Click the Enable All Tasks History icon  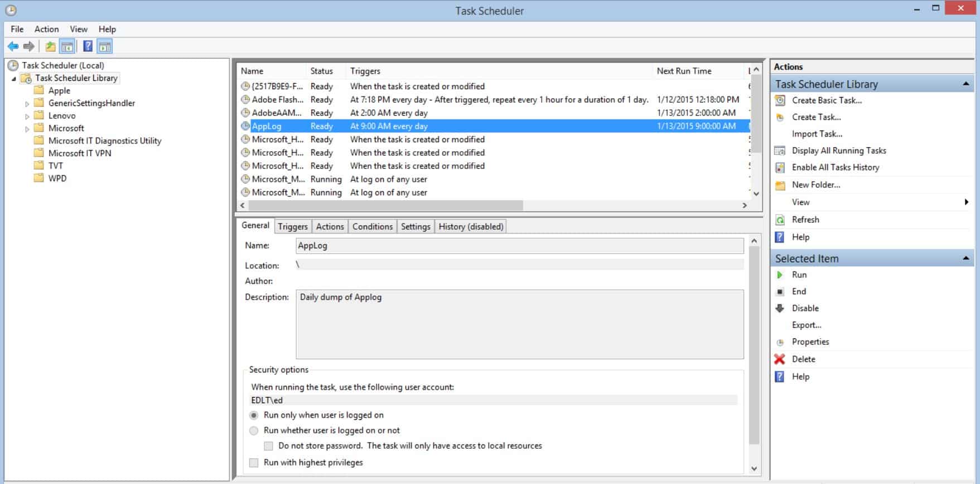(780, 167)
